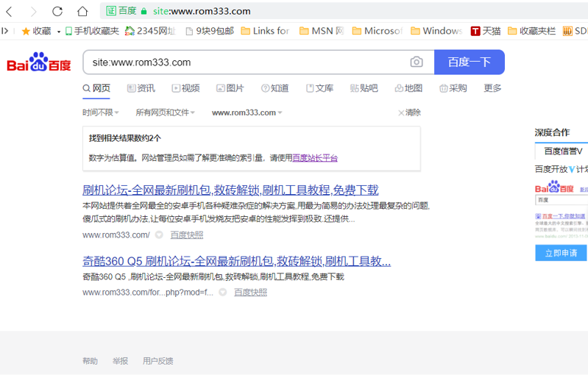Clear filters with 清除 button
The height and width of the screenshot is (383, 588).
point(409,112)
